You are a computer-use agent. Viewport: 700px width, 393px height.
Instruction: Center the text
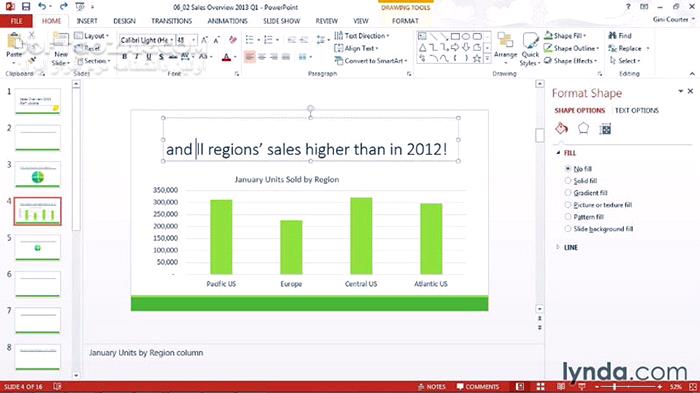(x=262, y=57)
